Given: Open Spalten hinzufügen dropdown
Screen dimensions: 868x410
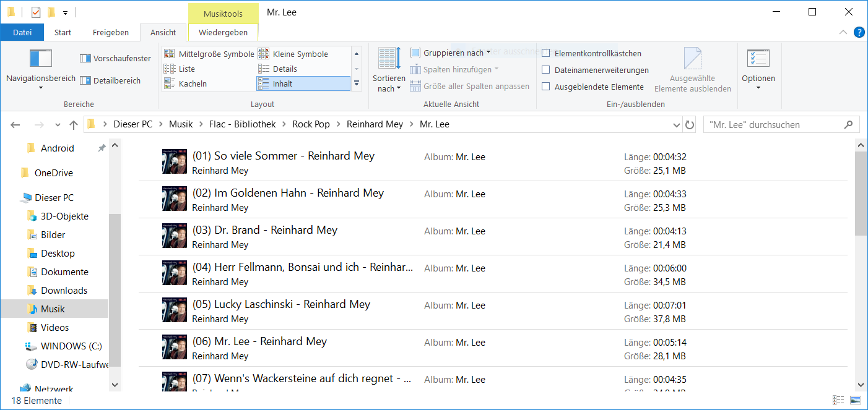Looking at the screenshot, I should coord(454,69).
